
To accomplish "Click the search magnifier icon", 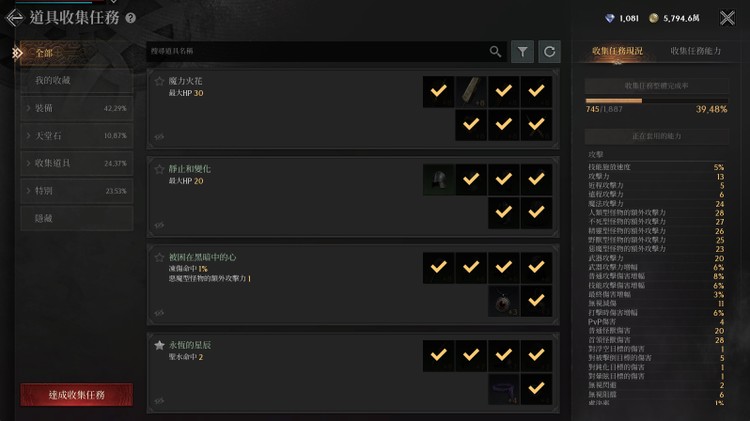I will (496, 51).
